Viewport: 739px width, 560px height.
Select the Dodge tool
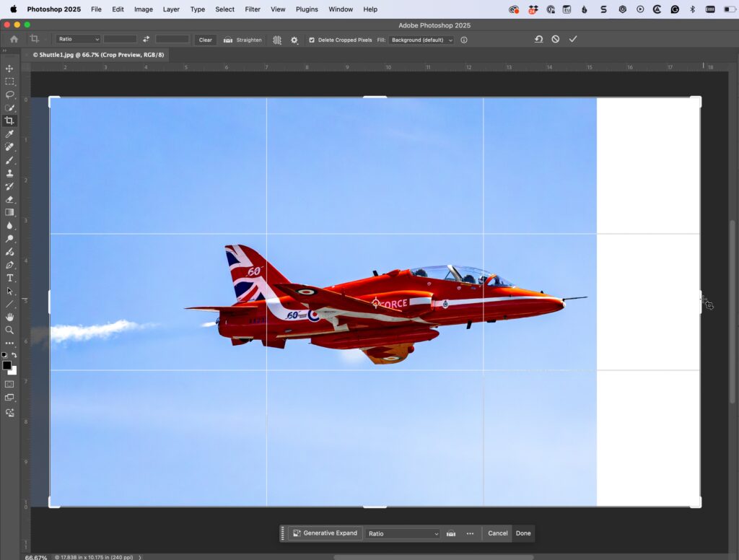pyautogui.click(x=9, y=239)
